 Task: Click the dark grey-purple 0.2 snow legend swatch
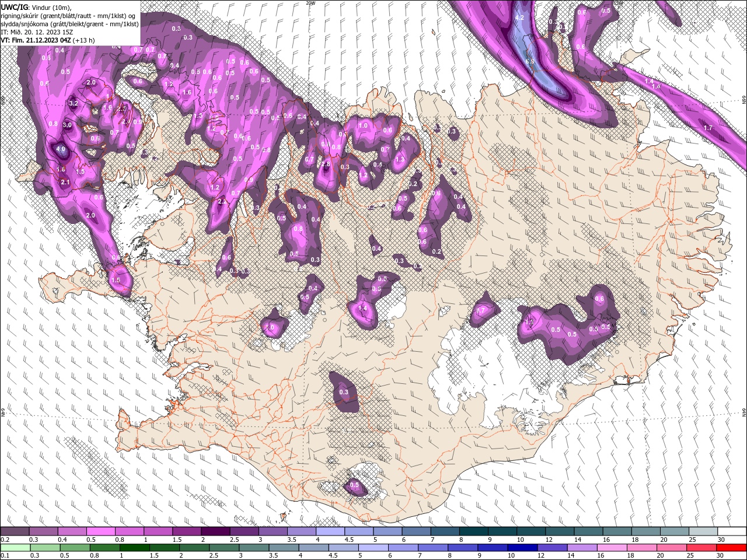pos(15,531)
